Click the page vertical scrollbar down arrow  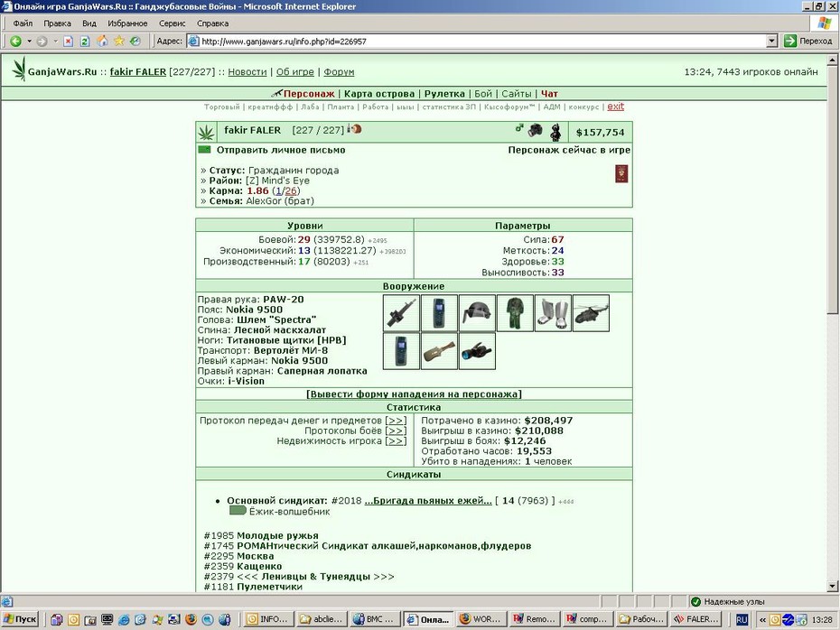pyautogui.click(x=833, y=586)
